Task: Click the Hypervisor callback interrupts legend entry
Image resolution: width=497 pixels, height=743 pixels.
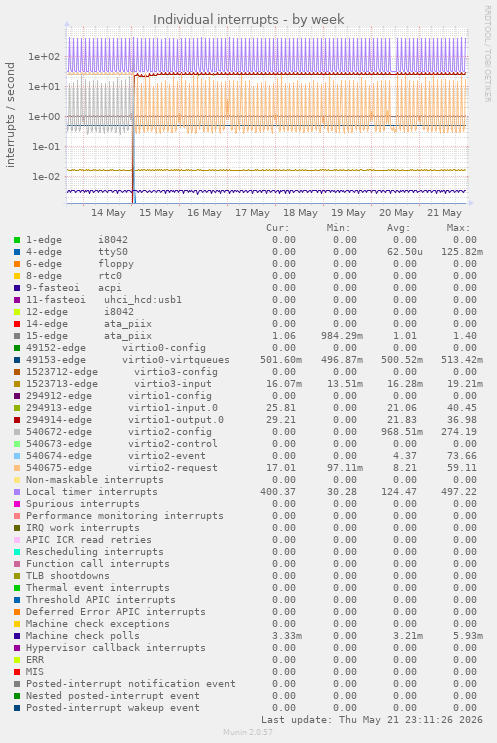Action: click(116, 648)
